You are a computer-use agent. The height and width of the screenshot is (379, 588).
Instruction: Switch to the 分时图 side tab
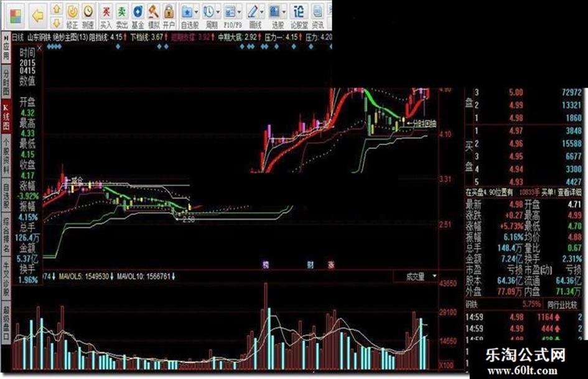coord(6,82)
